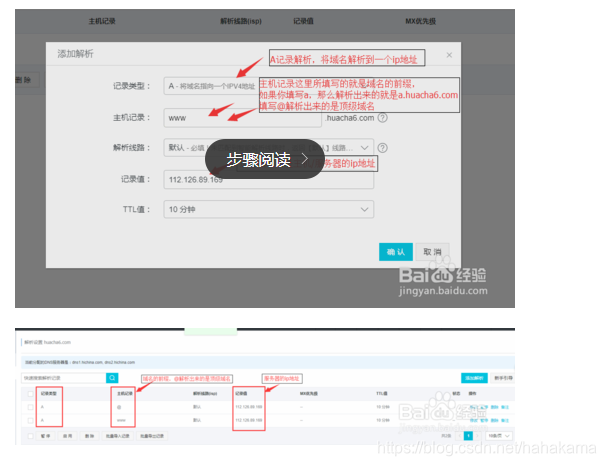
Task: Tick the checkbox for the @ record row
Action: tap(30, 407)
